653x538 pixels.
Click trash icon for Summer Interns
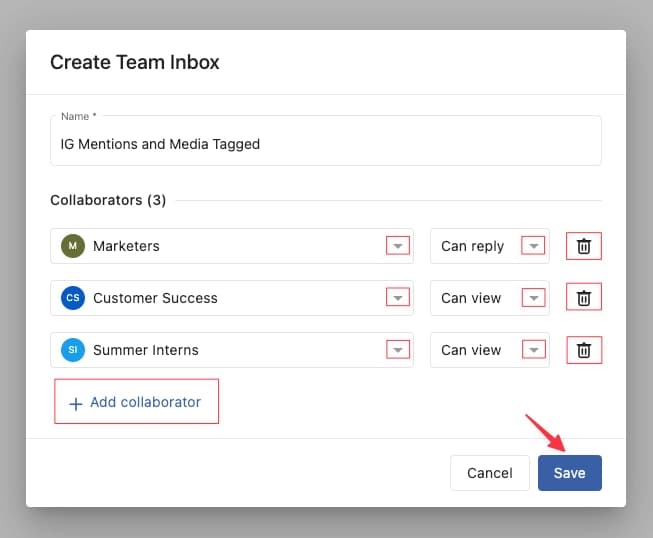click(x=584, y=350)
